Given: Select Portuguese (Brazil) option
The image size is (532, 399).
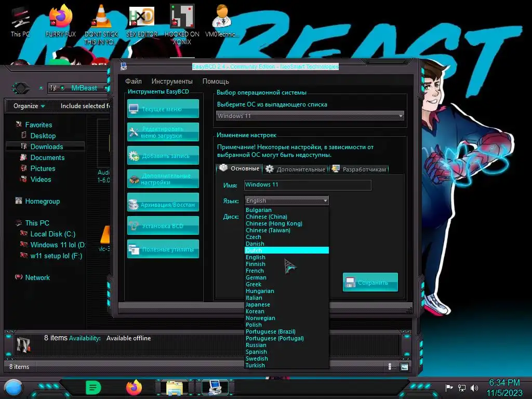Looking at the screenshot, I should (286, 332).
